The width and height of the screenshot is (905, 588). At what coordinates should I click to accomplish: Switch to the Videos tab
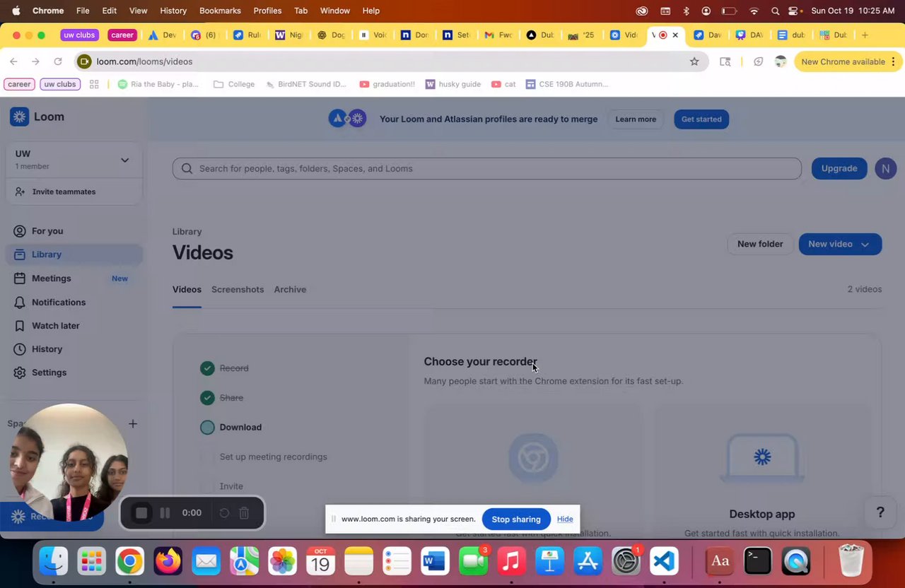pos(187,290)
